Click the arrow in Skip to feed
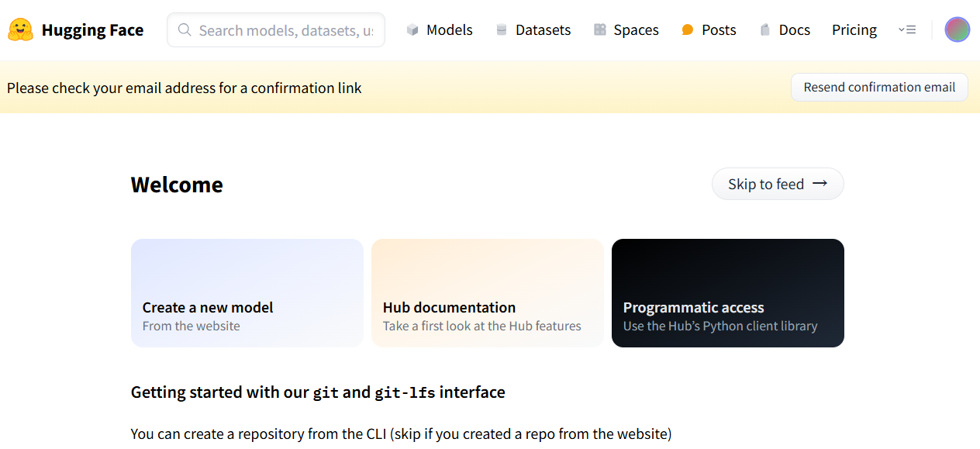The width and height of the screenshot is (980, 449). [820, 184]
